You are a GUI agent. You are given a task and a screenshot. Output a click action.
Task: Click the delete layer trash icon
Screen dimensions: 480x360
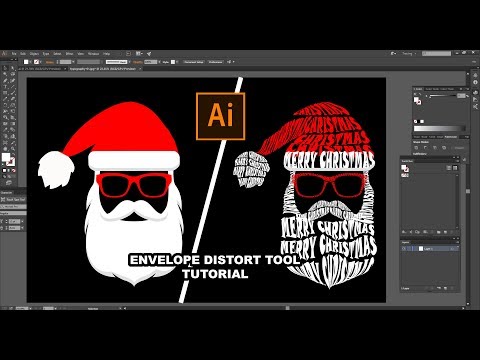pyautogui.click(x=452, y=288)
